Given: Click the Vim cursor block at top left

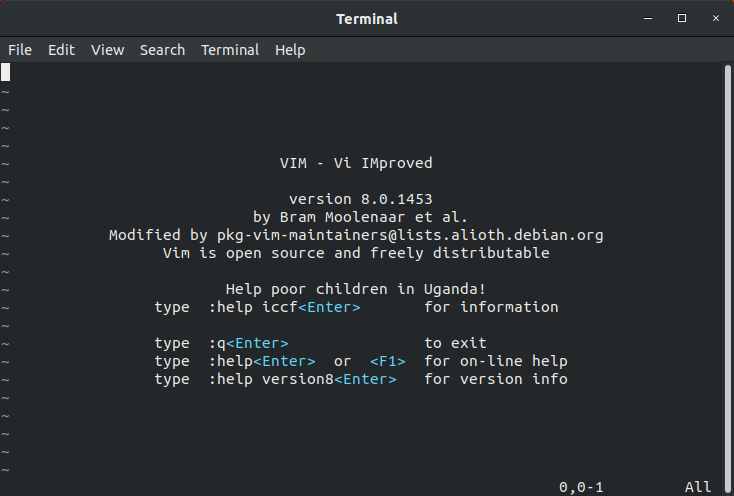Looking at the screenshot, I should pyautogui.click(x=6, y=73).
